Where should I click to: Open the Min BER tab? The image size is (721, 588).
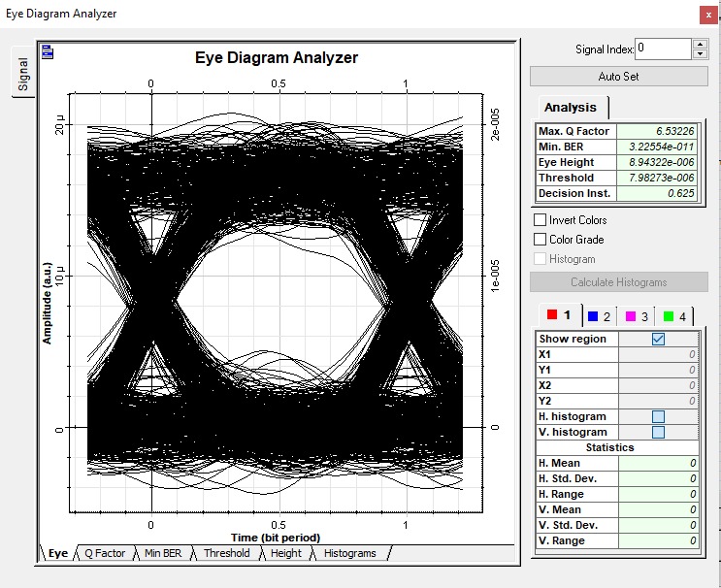[x=163, y=553]
